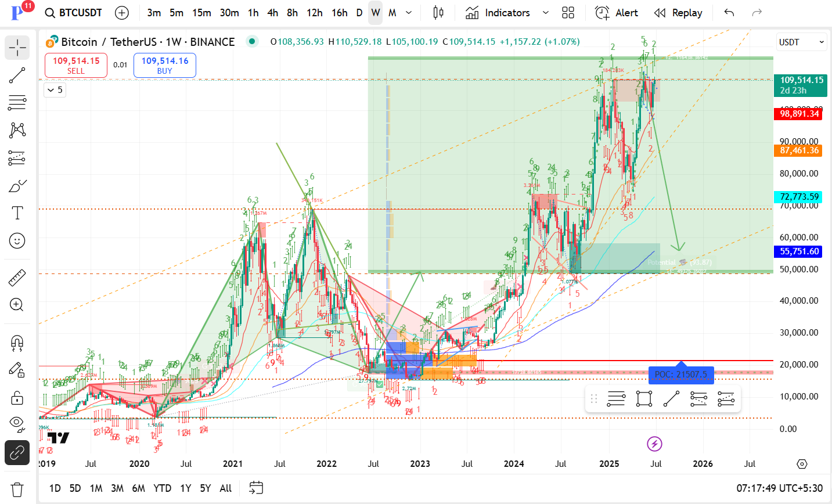
Task: Select the brush drawing tool
Action: tap(17, 186)
